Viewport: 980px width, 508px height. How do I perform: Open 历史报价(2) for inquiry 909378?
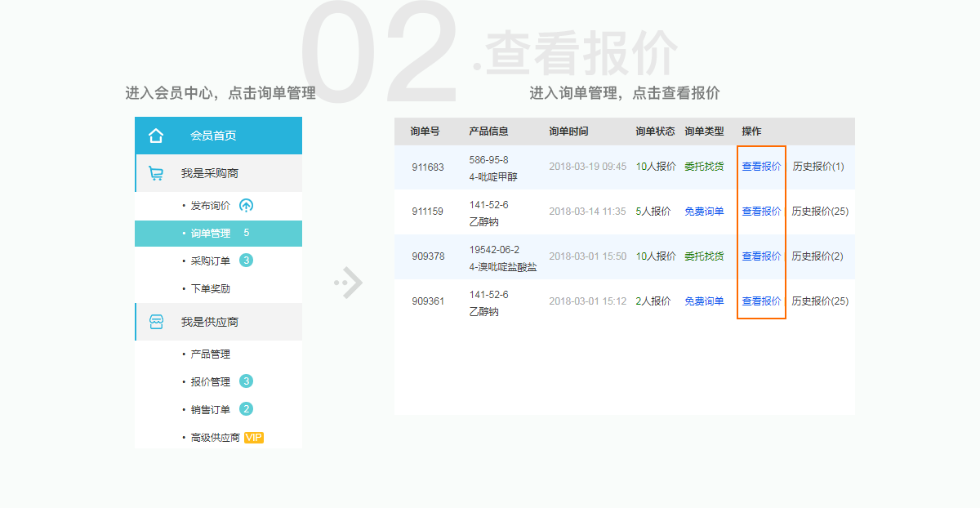[818, 256]
